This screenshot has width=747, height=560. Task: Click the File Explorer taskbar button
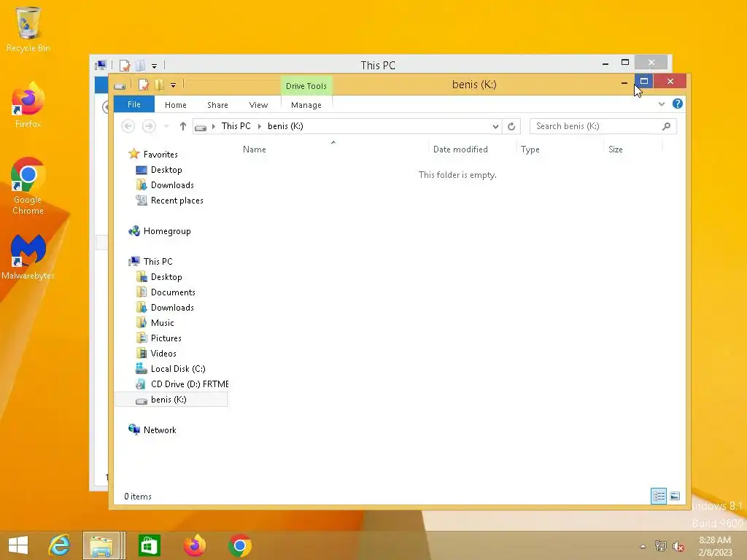(x=101, y=545)
